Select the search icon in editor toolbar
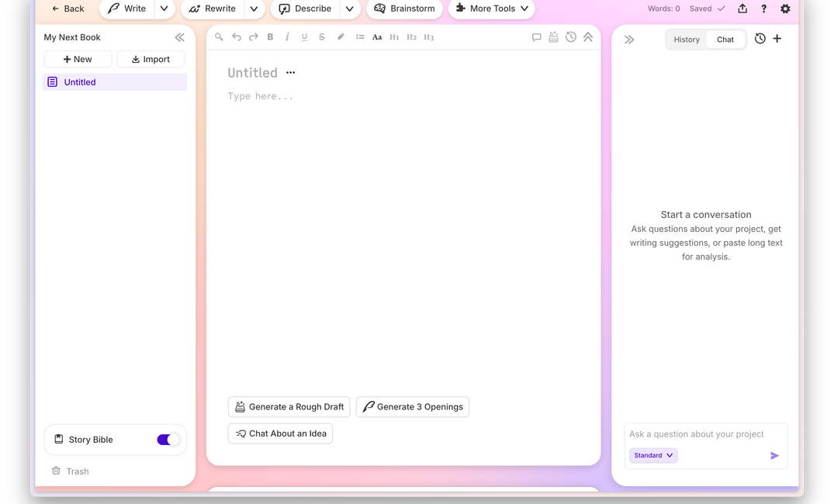The width and height of the screenshot is (834, 504). pyautogui.click(x=218, y=36)
